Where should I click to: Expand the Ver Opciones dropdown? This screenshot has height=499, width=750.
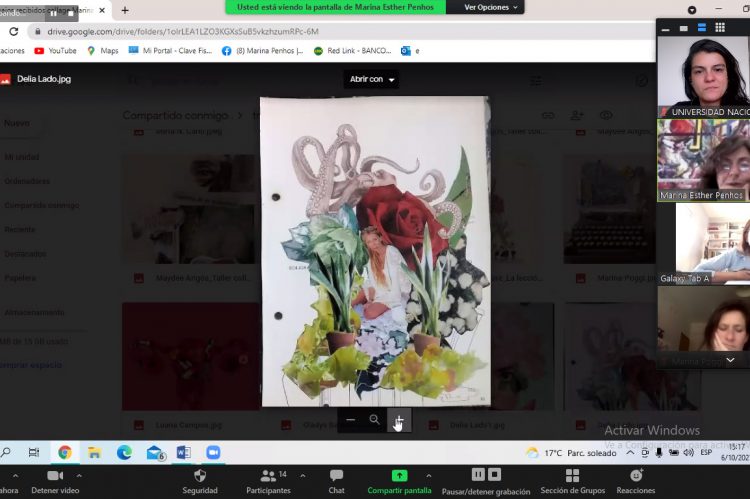(x=493, y=8)
